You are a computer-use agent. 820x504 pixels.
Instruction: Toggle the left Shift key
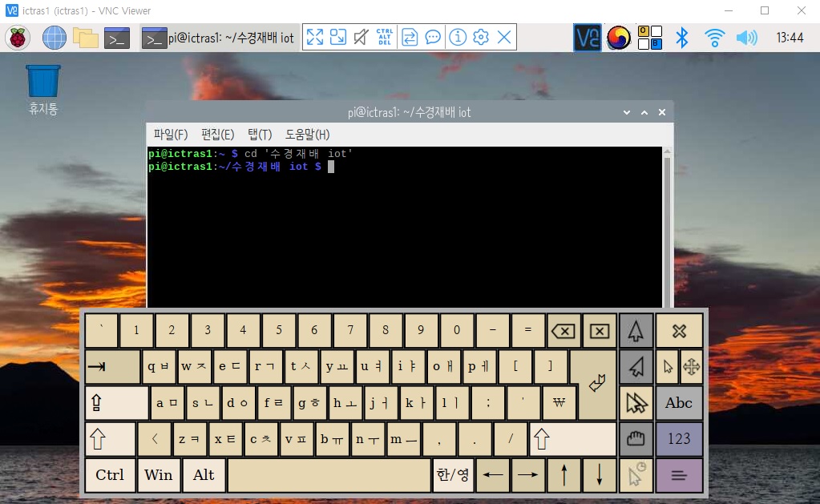pyautogui.click(x=111, y=438)
